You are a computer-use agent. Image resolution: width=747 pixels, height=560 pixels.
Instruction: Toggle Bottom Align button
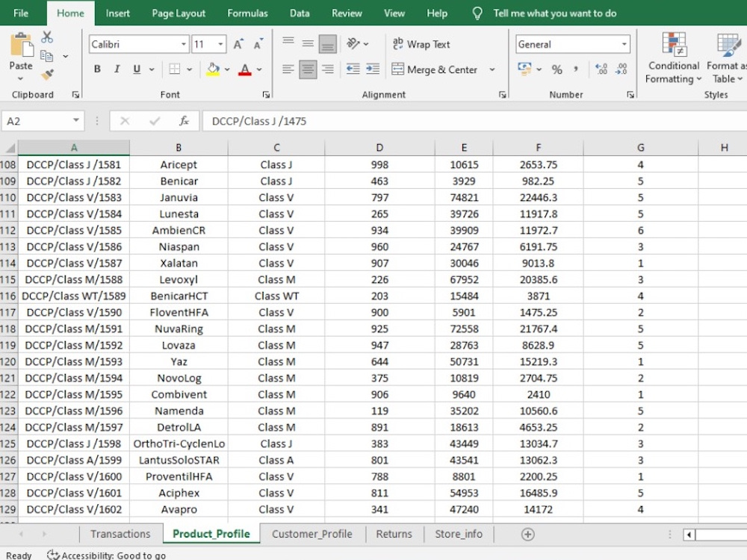pos(328,44)
